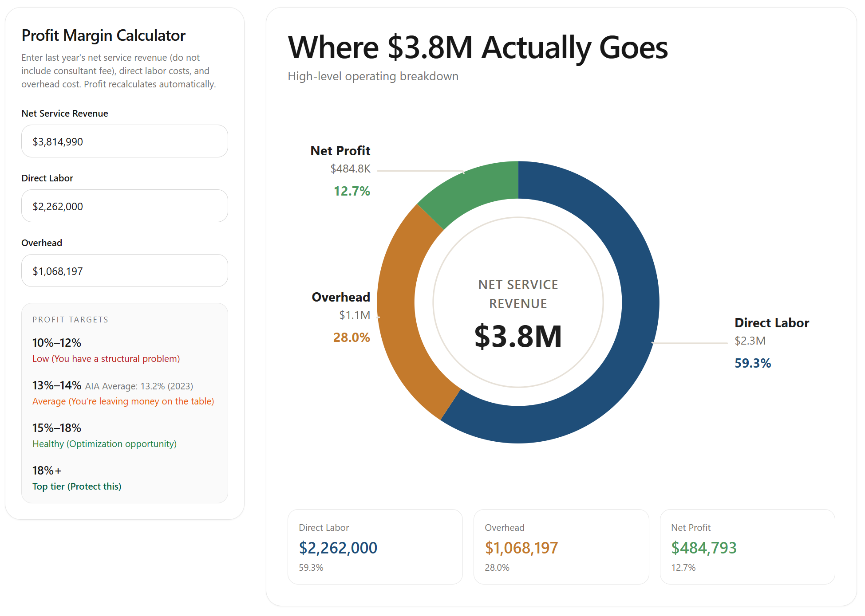Screen dimensions: 865x616
Task: Select the Direct Labor summary card
Action: [x=375, y=547]
